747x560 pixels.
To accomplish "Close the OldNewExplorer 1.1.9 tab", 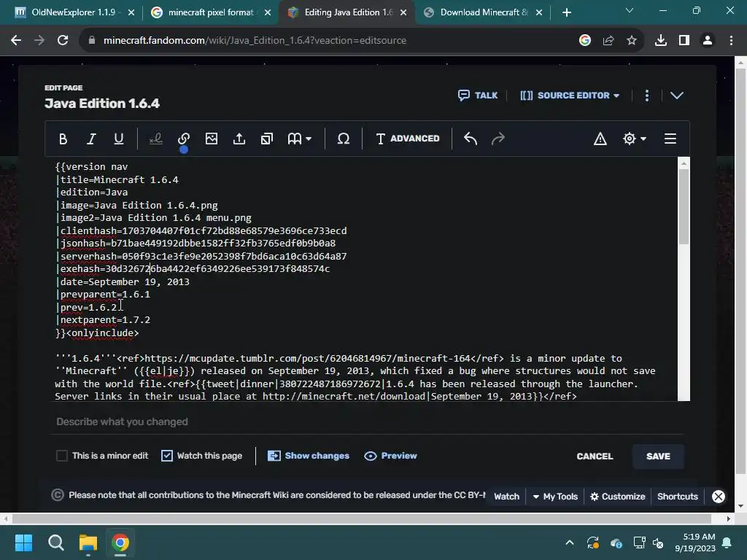I will click(x=131, y=12).
